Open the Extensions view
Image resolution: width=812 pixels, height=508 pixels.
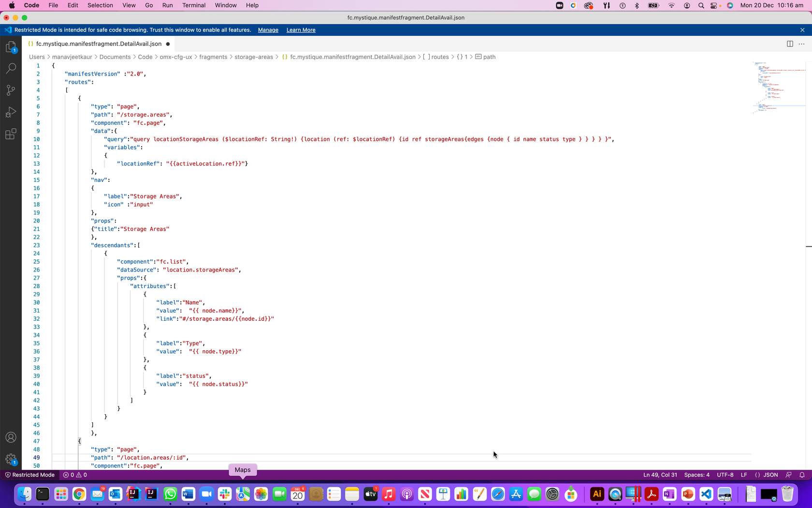pos(11,134)
